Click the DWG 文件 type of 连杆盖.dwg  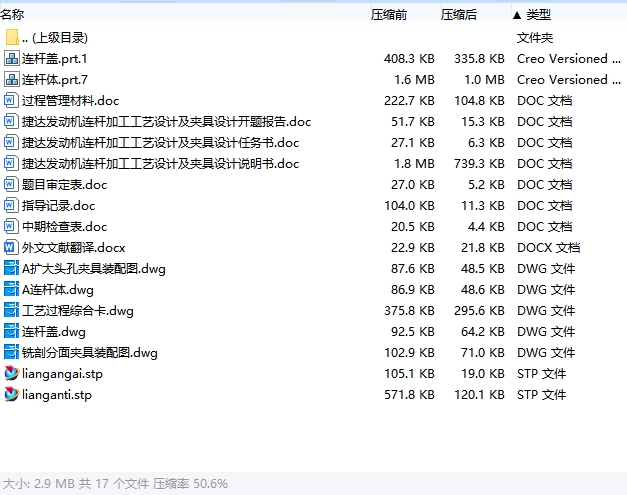[x=546, y=331]
